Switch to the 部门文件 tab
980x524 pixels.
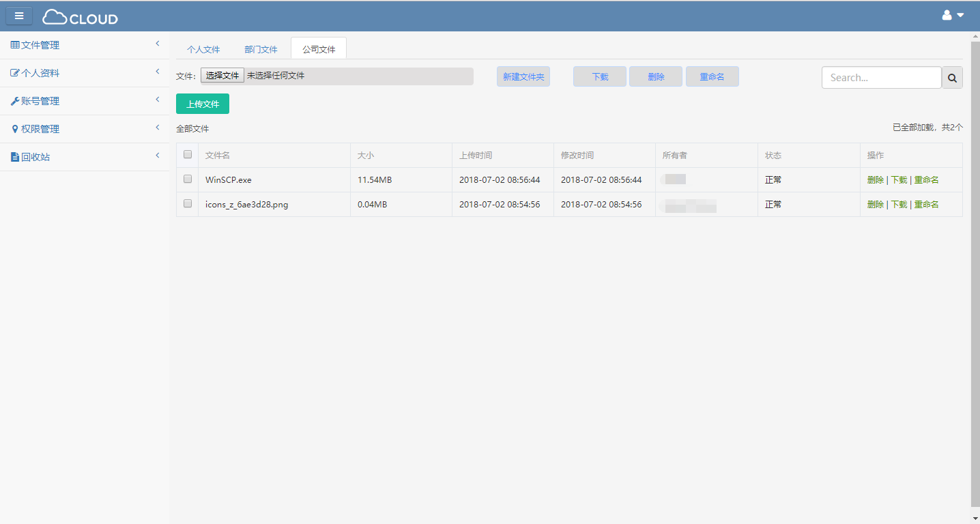[x=261, y=50]
